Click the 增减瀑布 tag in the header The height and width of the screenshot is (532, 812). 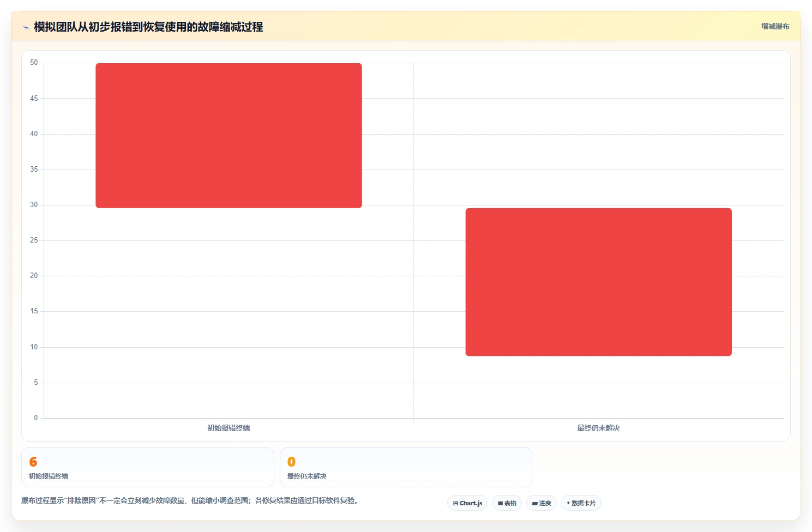tap(775, 26)
